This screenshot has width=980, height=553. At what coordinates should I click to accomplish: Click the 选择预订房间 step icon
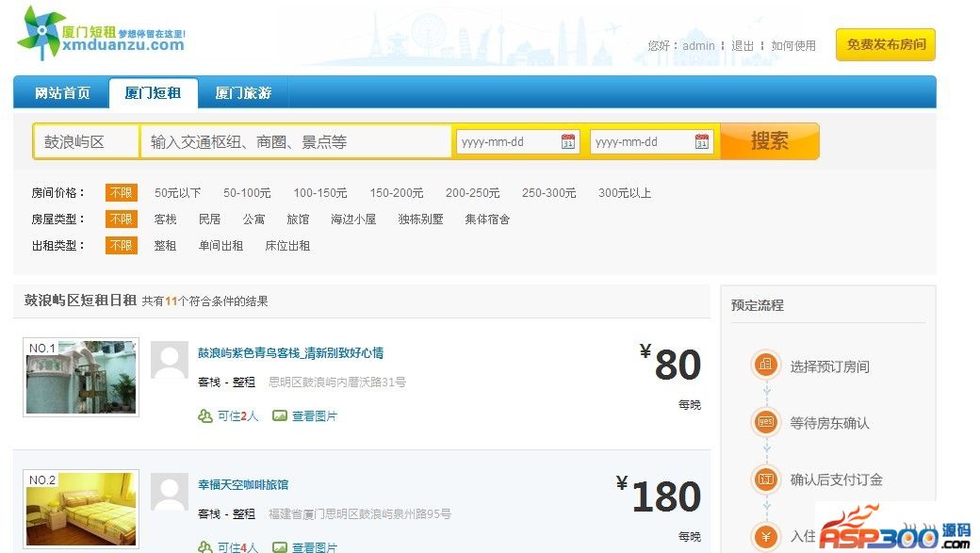pyautogui.click(x=765, y=365)
